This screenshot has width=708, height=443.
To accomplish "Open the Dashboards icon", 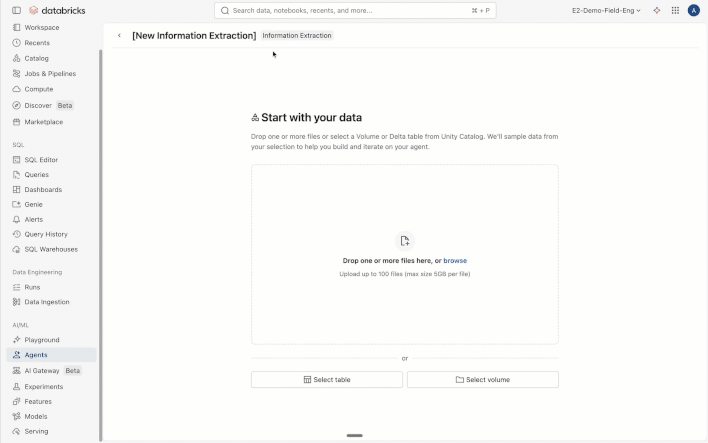I will pos(17,190).
